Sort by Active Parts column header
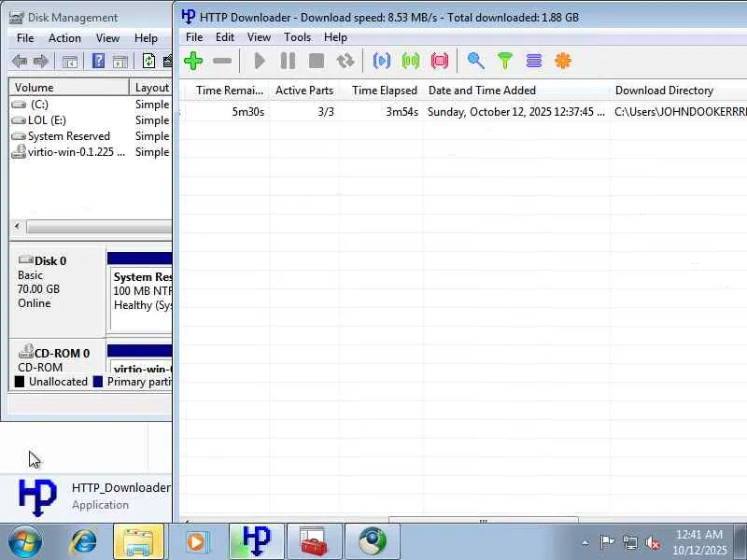The image size is (747, 560). [x=304, y=90]
